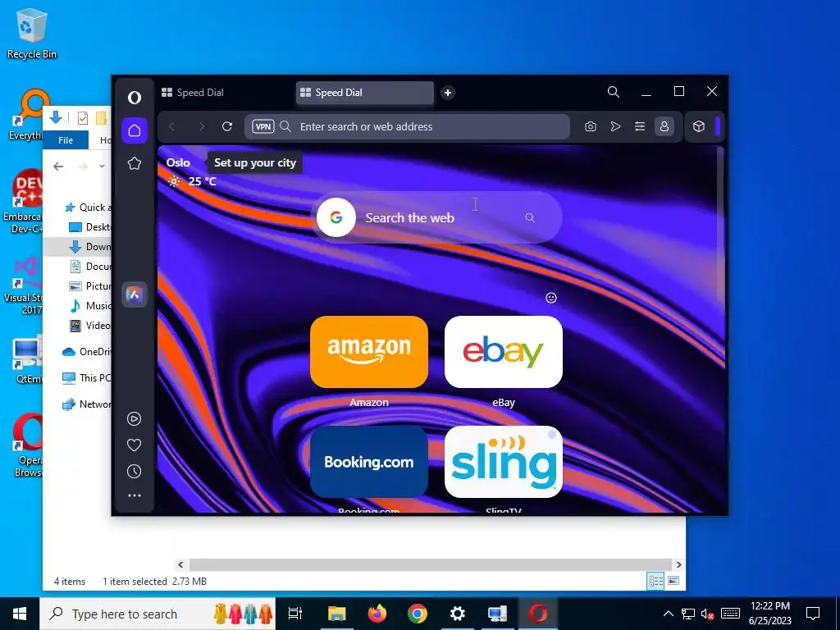
Task: Open Google Chrome from the taskbar
Action: pyautogui.click(x=418, y=614)
